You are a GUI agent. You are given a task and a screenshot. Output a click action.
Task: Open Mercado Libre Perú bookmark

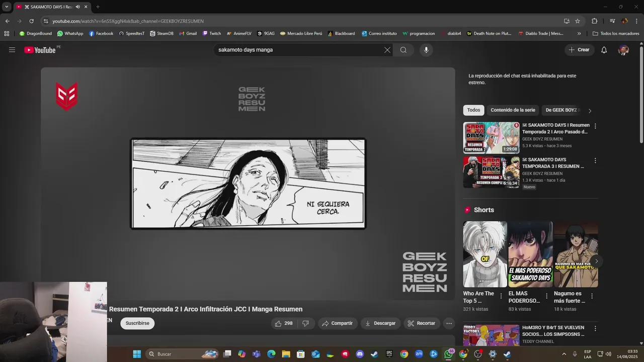pyautogui.click(x=301, y=34)
